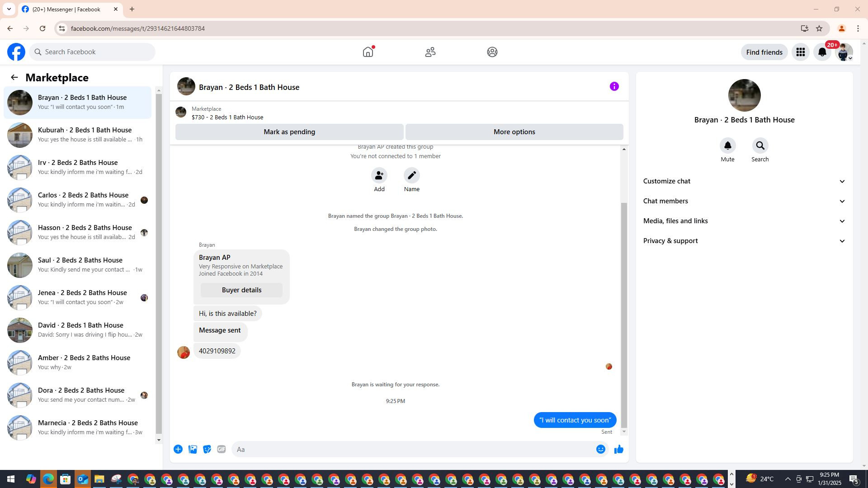Image resolution: width=868 pixels, height=488 pixels.
Task: Expand Customize chat section
Action: (x=745, y=181)
